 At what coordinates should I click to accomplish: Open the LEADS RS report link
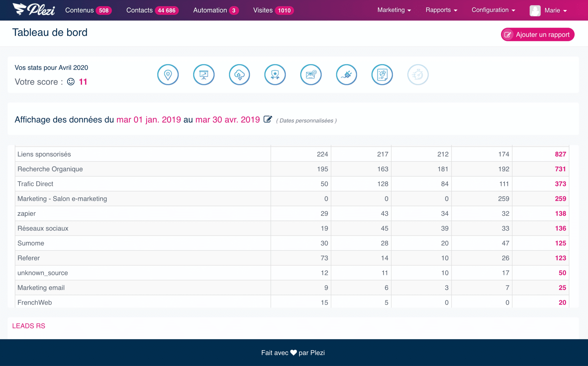point(28,326)
